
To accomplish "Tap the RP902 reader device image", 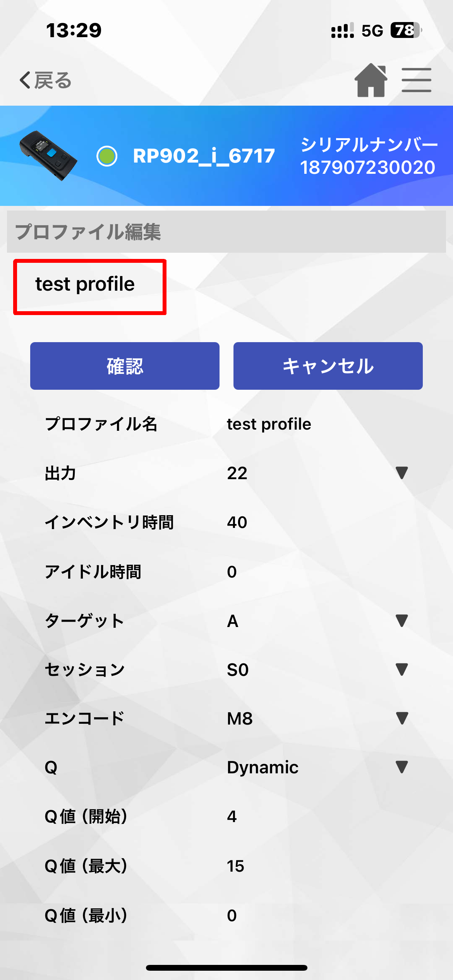I will (x=48, y=156).
